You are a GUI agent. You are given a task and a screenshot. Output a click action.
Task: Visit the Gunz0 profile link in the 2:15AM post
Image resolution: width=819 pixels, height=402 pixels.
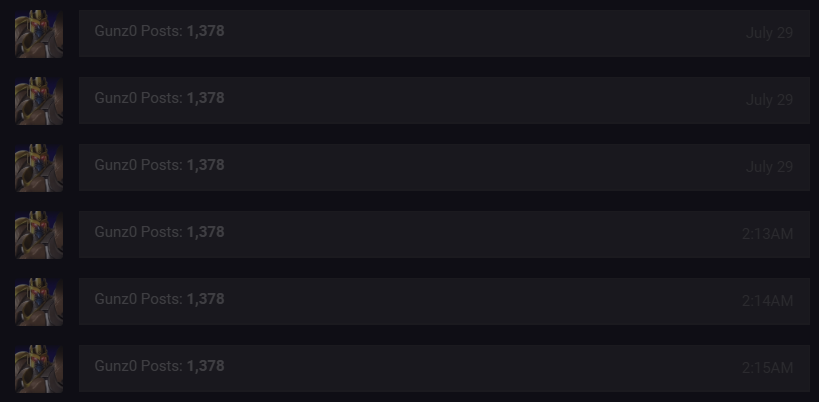coord(116,365)
